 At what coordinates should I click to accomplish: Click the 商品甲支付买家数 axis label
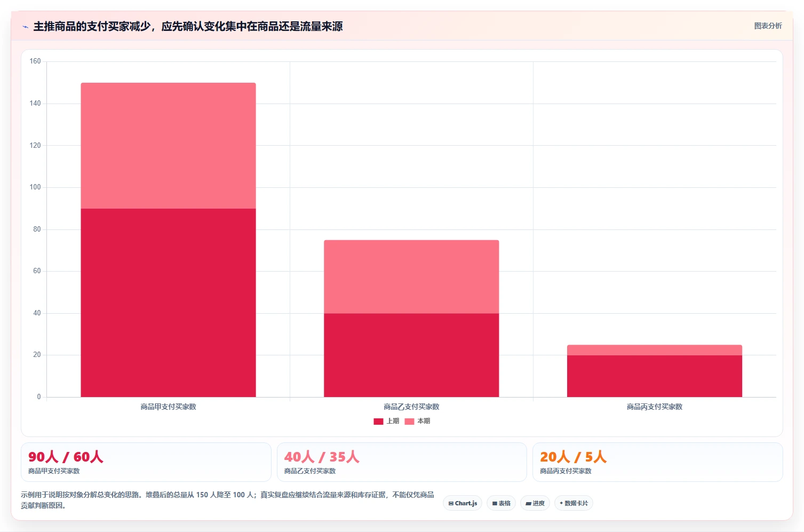pos(168,407)
